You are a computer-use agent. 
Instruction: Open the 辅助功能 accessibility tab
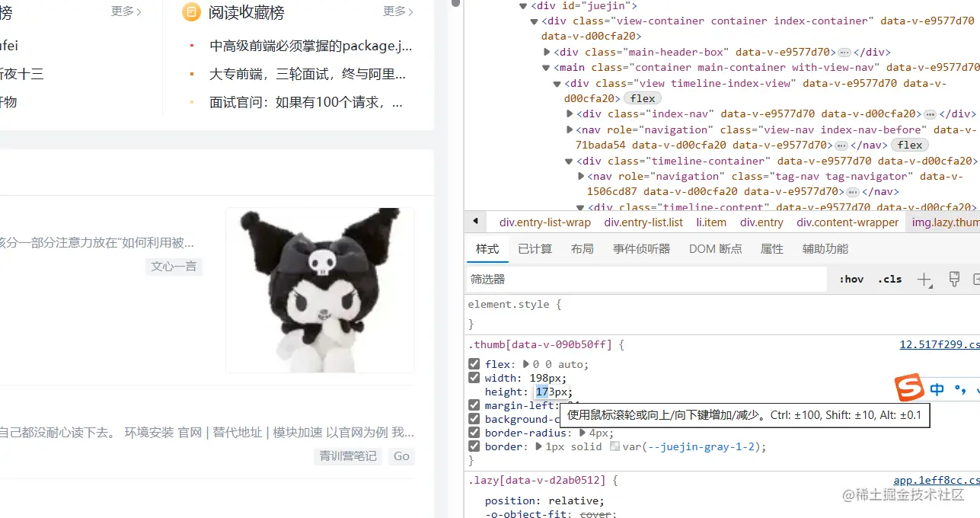pos(825,249)
